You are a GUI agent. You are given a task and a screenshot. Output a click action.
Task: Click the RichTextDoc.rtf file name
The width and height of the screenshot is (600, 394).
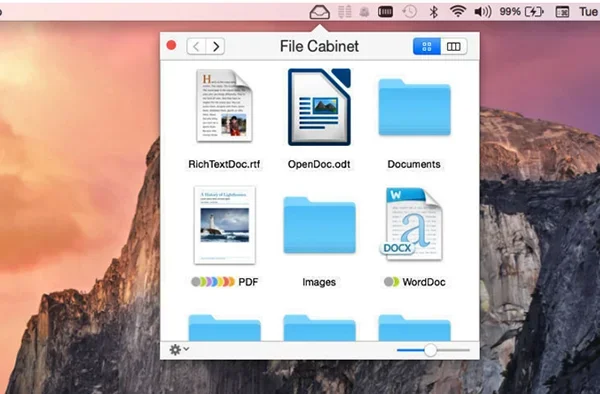pos(224,164)
